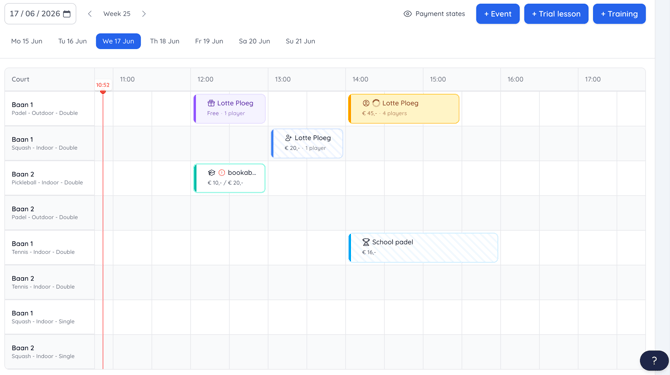The width and height of the screenshot is (670, 375).
Task: Click the current time marker 10:52
Action: pos(103,85)
